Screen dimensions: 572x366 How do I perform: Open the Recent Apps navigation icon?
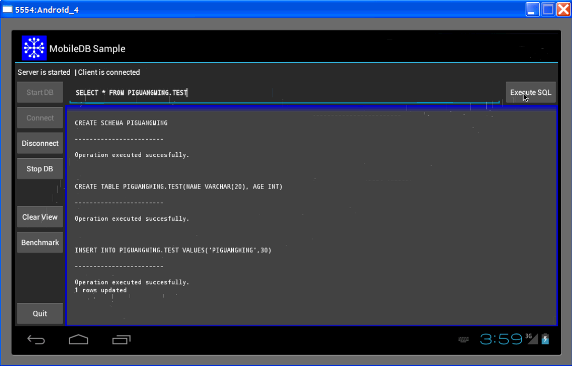121,340
